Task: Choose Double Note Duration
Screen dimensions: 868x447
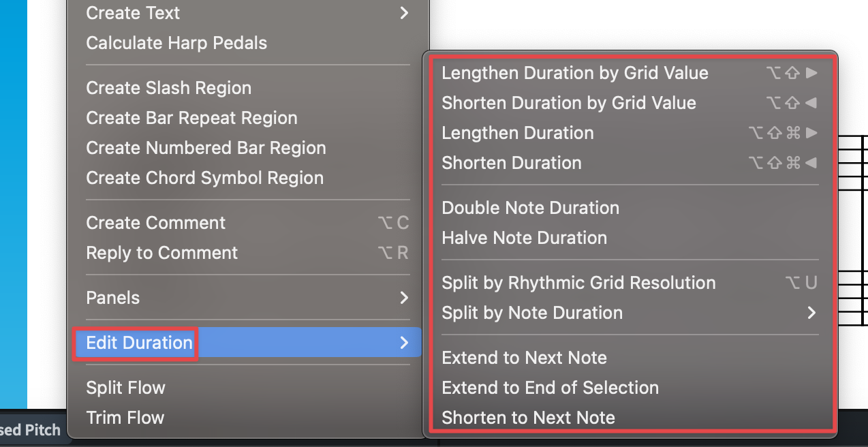Action: pyautogui.click(x=530, y=208)
